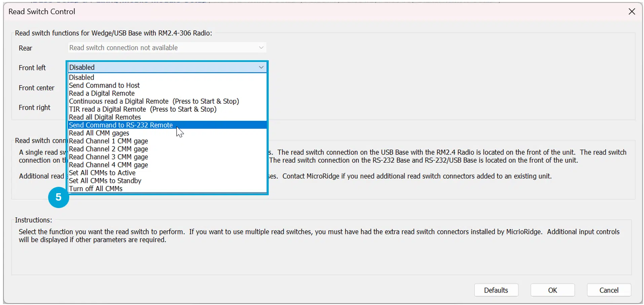Pick 'Read Channel 3 CMM gage'
Image resolution: width=644 pixels, height=305 pixels.
tap(167, 157)
